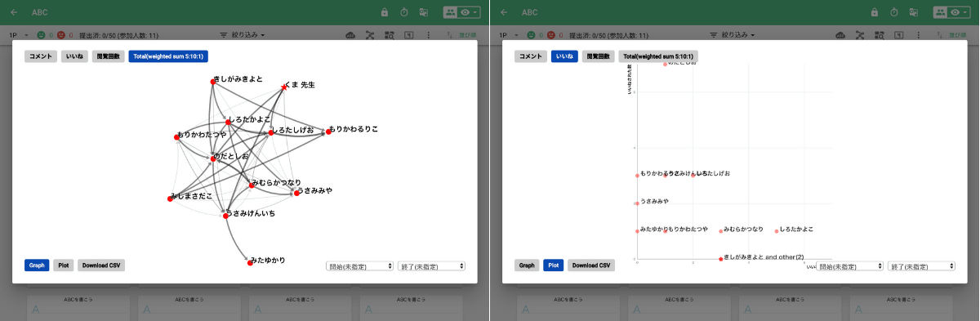
Task: Click the red sad face in Graph view window
Action: coord(60,35)
